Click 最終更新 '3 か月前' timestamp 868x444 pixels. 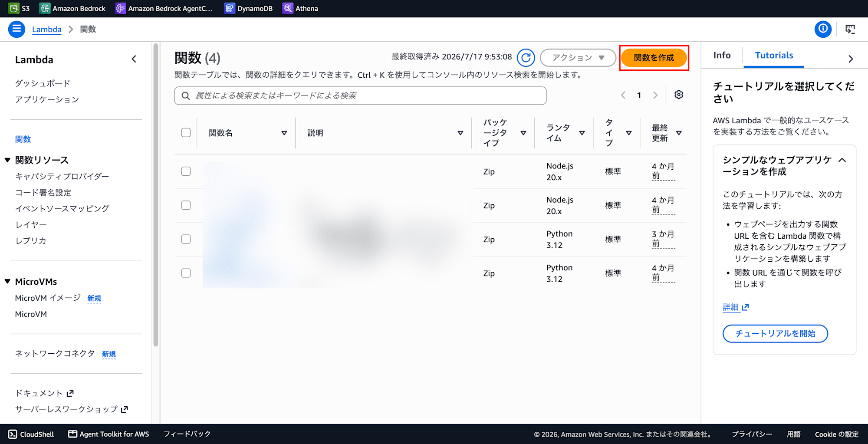pos(663,239)
